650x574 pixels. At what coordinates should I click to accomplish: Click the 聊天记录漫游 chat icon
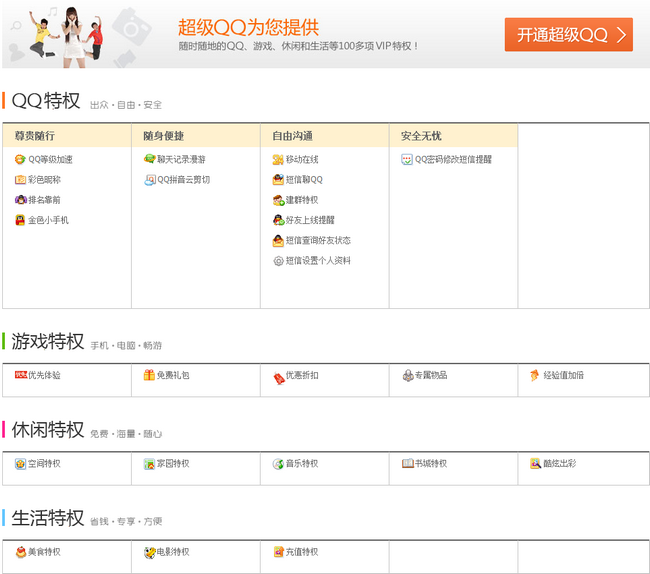click(149, 159)
